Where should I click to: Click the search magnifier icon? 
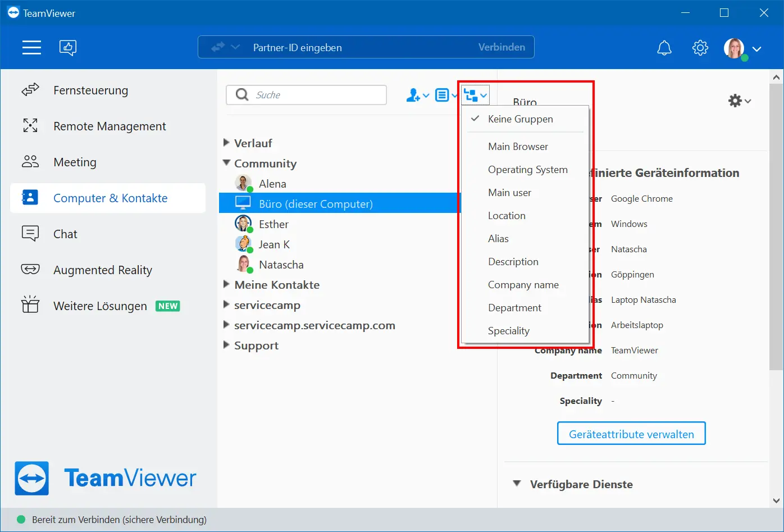click(242, 94)
